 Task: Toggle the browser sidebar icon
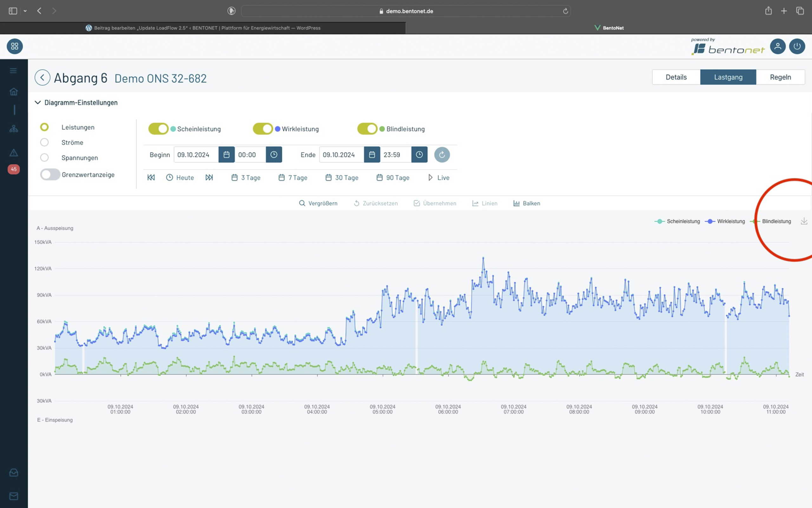[x=13, y=11]
